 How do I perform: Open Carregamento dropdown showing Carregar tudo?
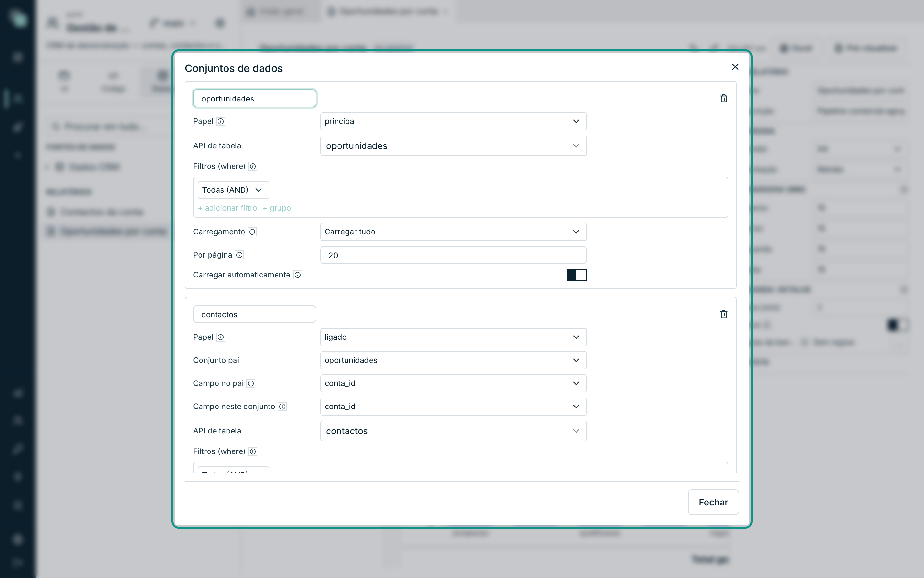point(453,232)
